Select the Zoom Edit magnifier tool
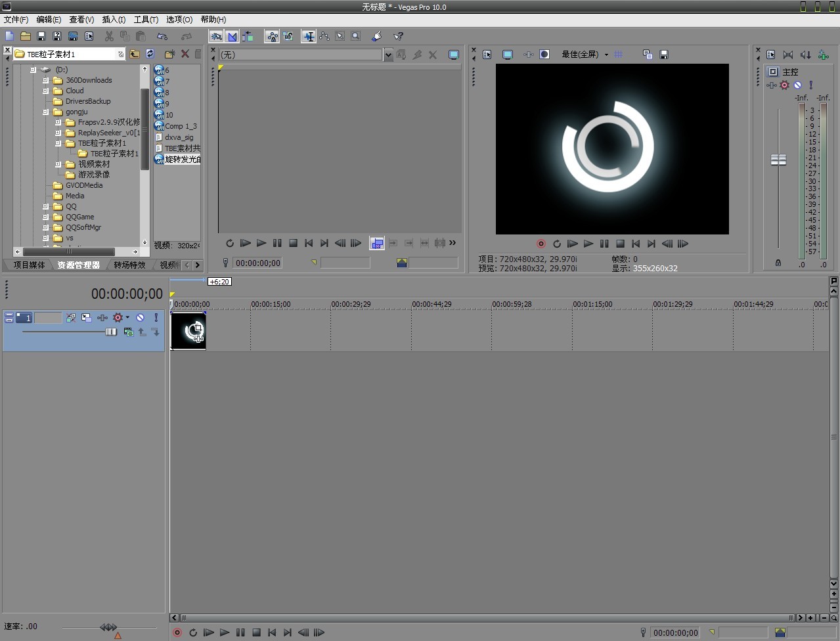 (355, 36)
